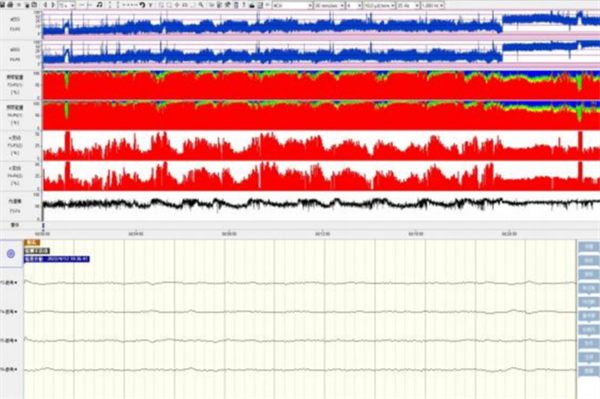Open the minutes time-span dropdown
The width and height of the screenshot is (600, 399).
click(x=329, y=5)
